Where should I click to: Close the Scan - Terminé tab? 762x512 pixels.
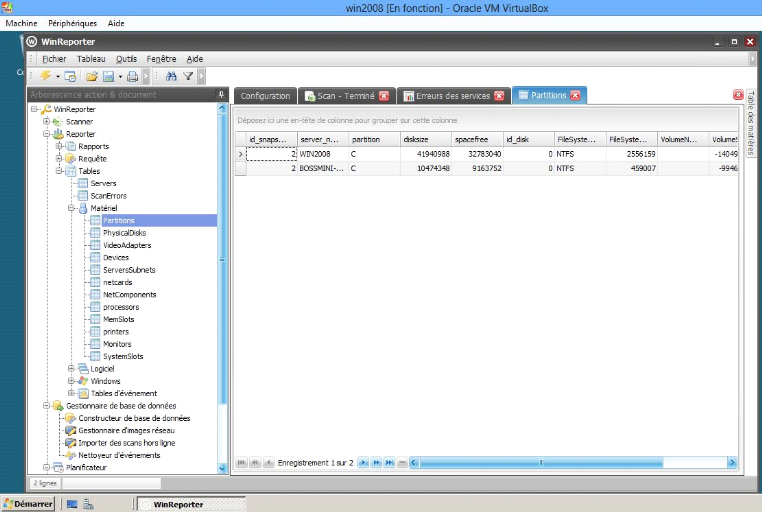(383, 96)
